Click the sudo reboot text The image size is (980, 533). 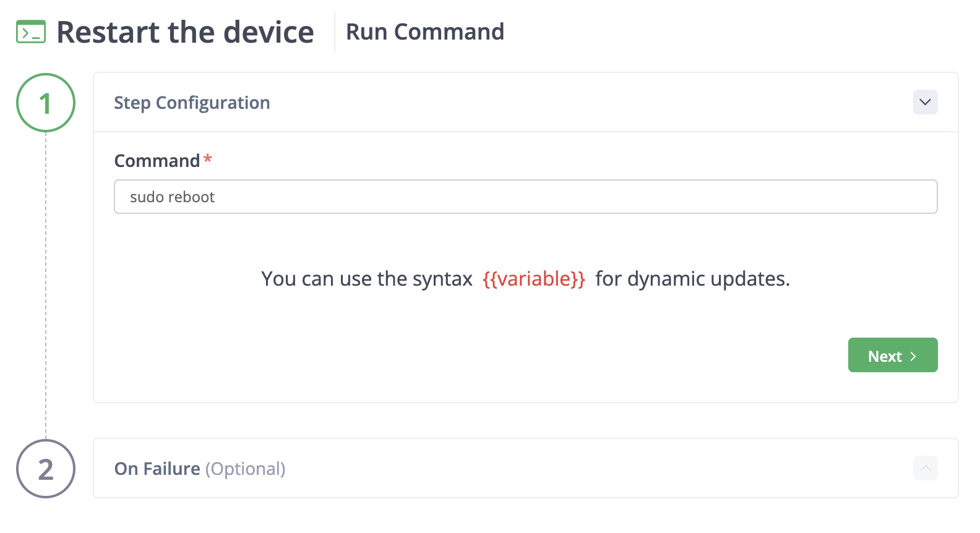172,197
